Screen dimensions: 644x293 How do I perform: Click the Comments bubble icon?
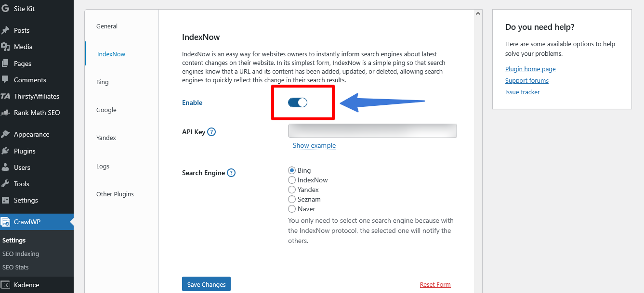pos(5,80)
